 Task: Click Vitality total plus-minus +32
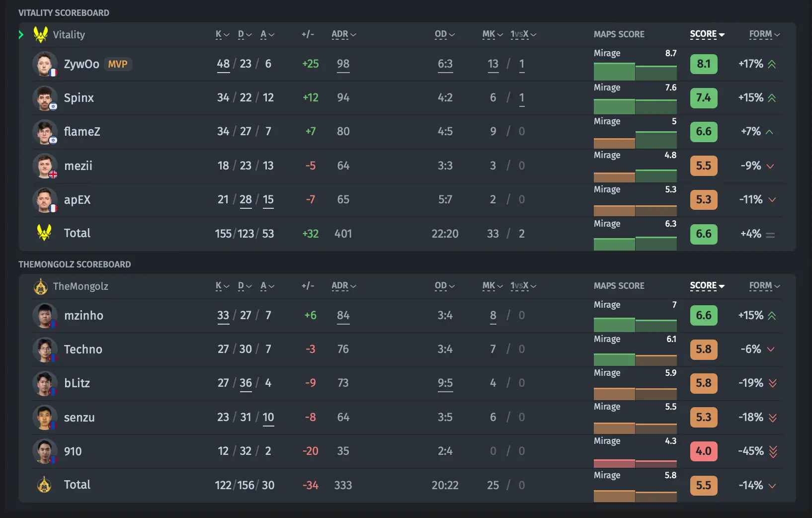pyautogui.click(x=311, y=234)
